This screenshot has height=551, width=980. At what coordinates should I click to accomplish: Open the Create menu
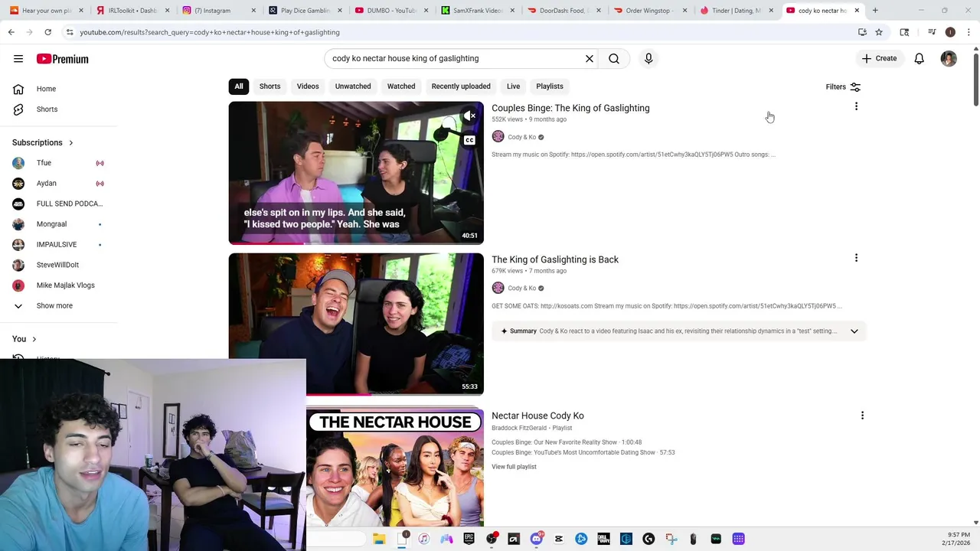pos(879,58)
